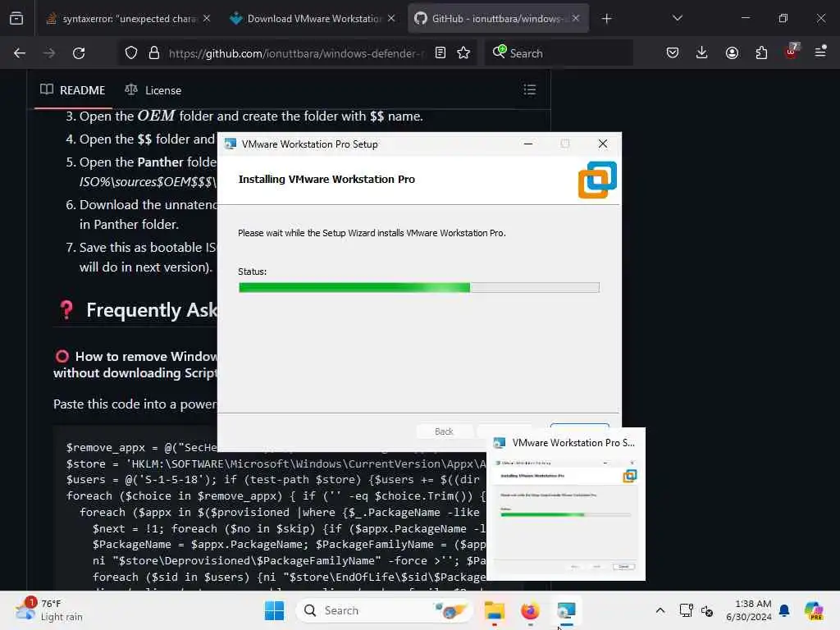Screen dimensions: 840x630
Task: Close the Download VMware Workstation tab
Action: (391, 19)
